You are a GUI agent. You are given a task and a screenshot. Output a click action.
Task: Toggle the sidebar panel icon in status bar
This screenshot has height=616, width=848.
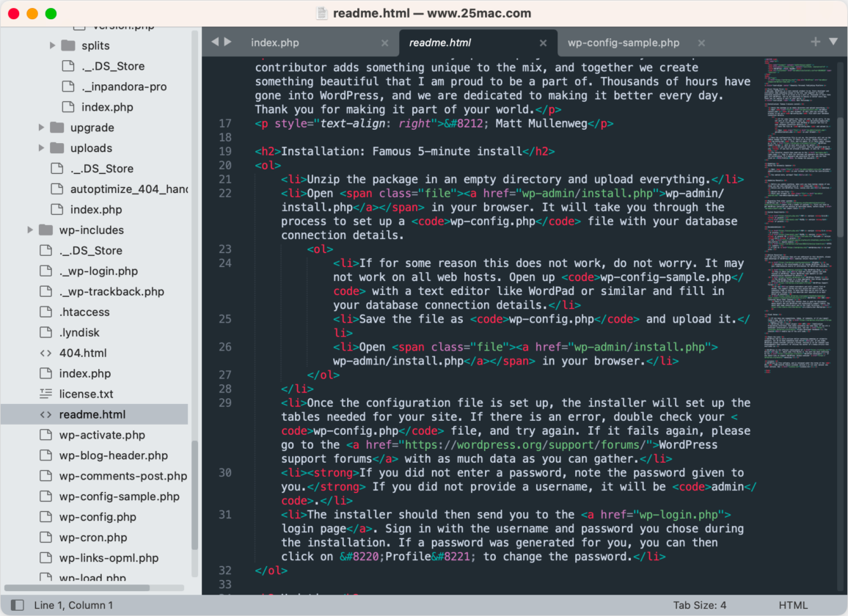[x=18, y=605]
